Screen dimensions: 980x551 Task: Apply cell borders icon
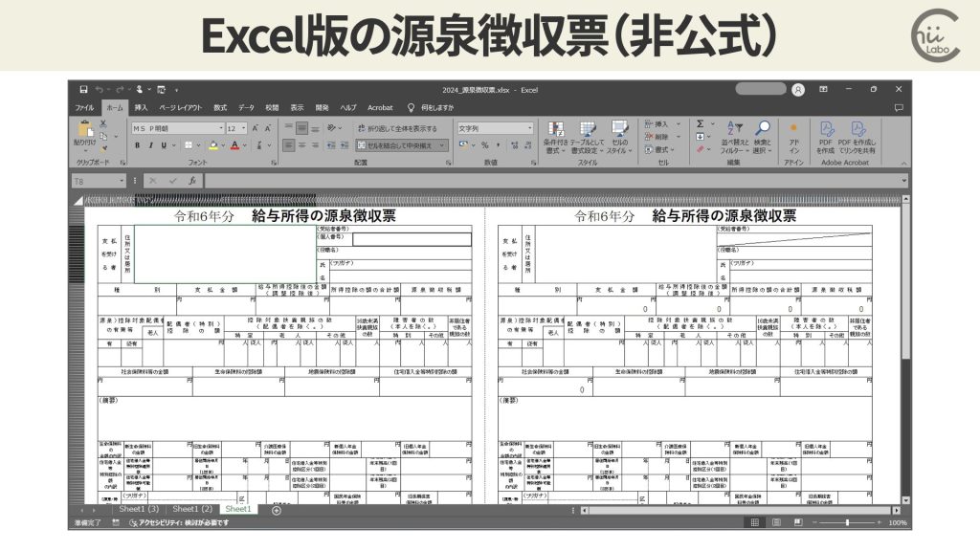(x=189, y=145)
